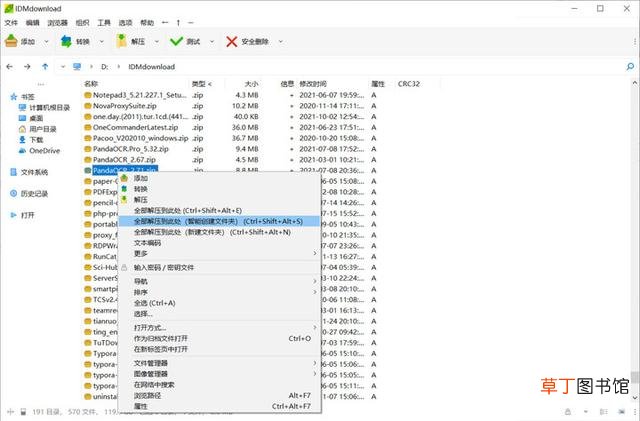Select the file PandaOCR_2.67.zip

coord(124,160)
